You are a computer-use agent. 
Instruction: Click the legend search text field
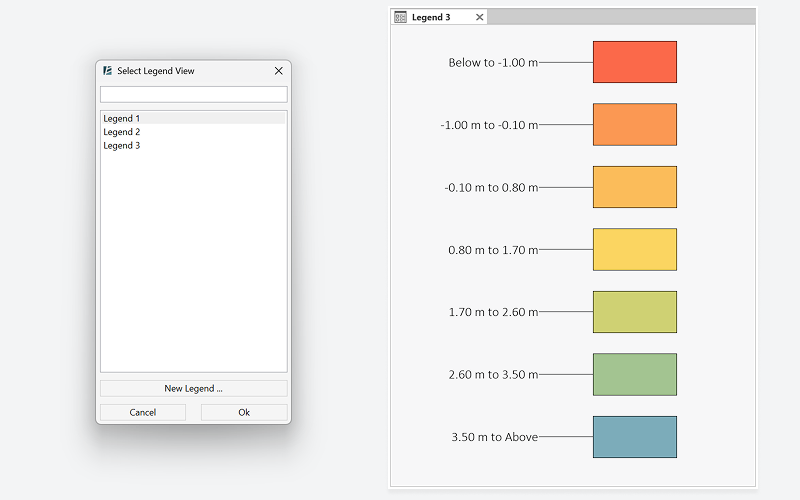(193, 94)
